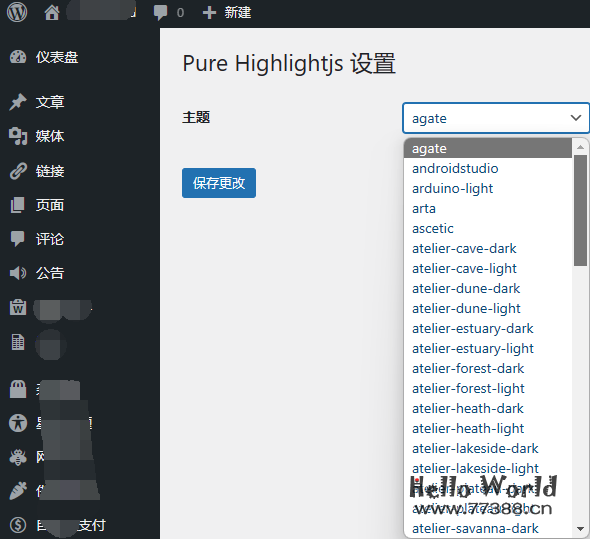The height and width of the screenshot is (539, 590).
Task: Click the dollar sign payment icon
Action: click(x=18, y=525)
